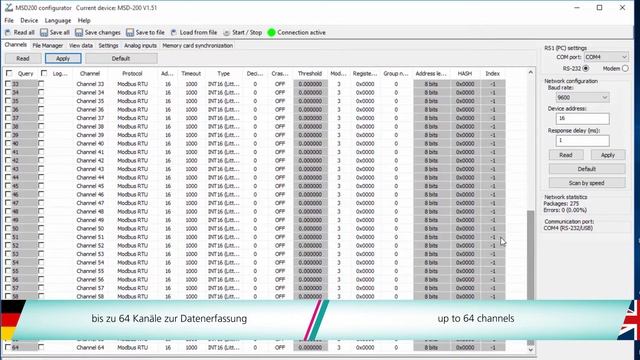Click the Device address input field

[x=582, y=118]
